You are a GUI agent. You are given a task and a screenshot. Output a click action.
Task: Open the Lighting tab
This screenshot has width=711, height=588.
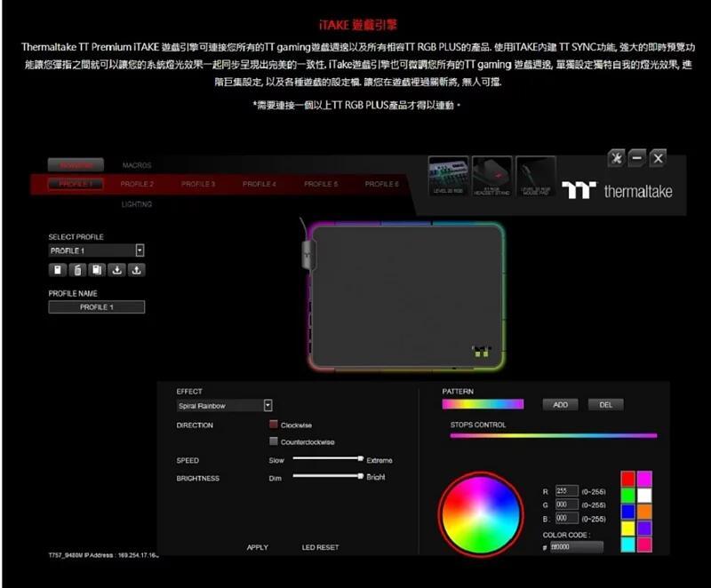(x=137, y=204)
